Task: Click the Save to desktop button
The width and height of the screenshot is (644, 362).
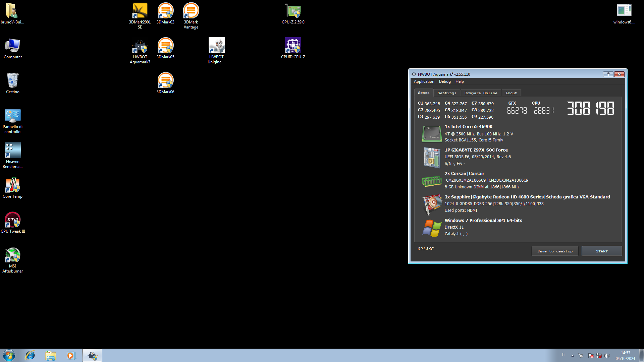Action: pyautogui.click(x=555, y=251)
